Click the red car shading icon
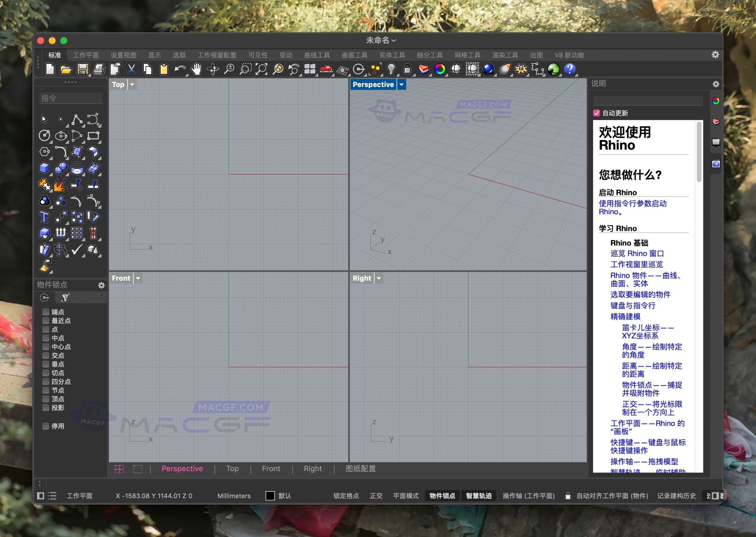The width and height of the screenshot is (756, 537). point(326,69)
